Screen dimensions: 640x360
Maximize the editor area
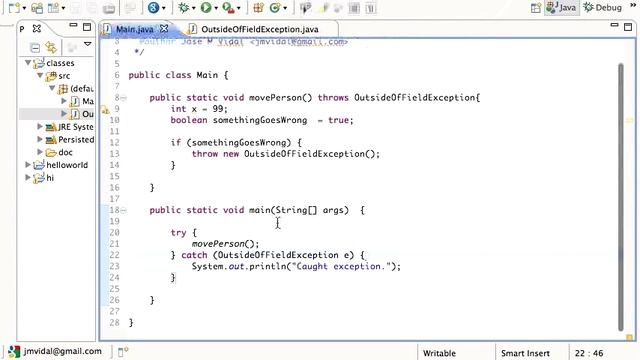[x=628, y=27]
